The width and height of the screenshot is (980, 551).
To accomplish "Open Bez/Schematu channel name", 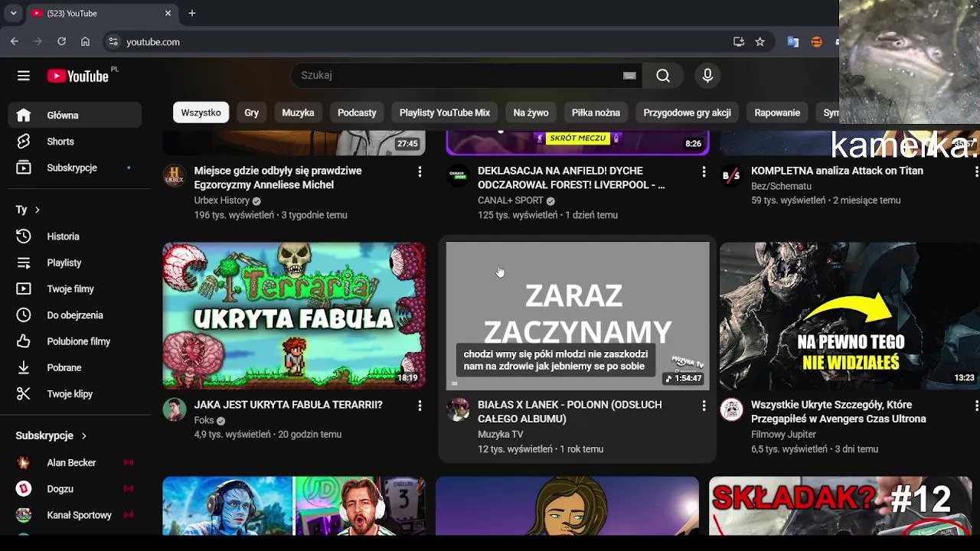I will [x=781, y=186].
